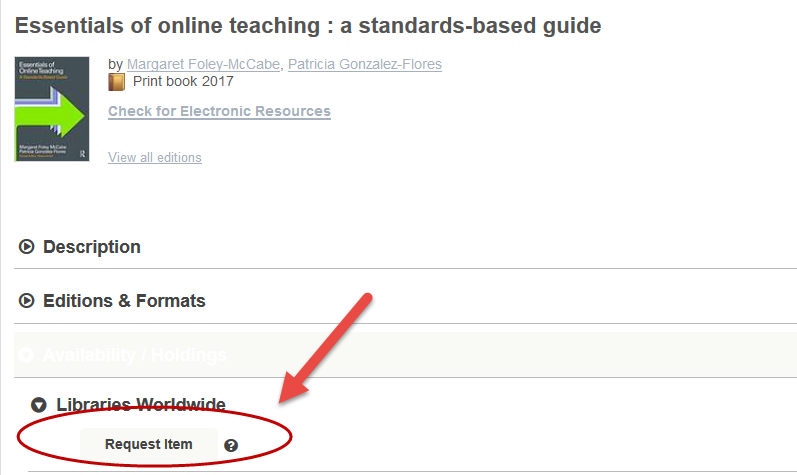Select the Libraries Worldwide heading text
Image resolution: width=797 pixels, height=475 pixels.
click(141, 404)
